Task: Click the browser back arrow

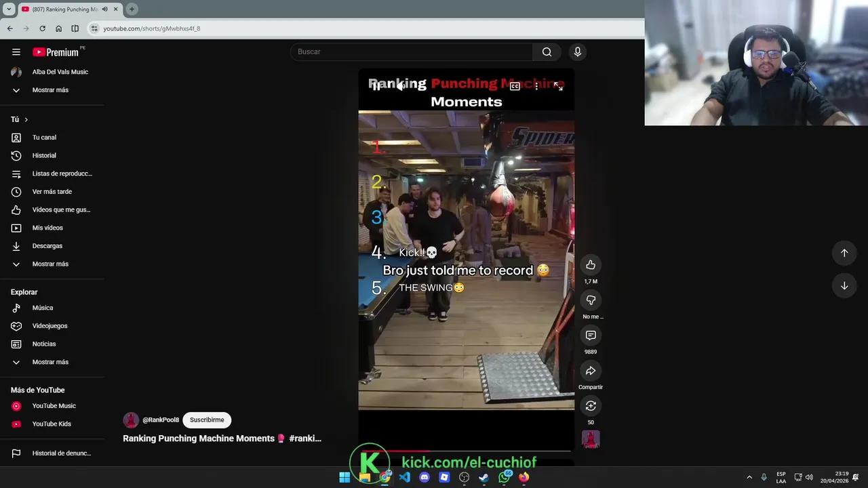Action: coord(10,28)
